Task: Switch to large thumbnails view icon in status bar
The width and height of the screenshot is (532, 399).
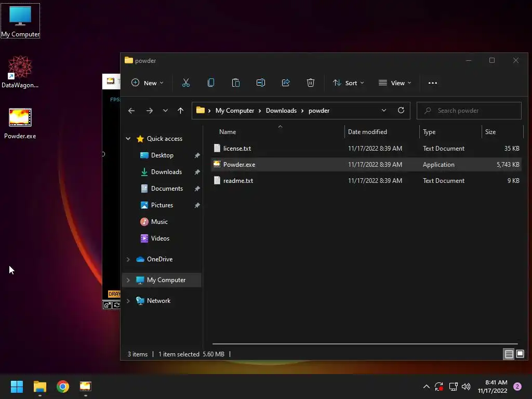Action: point(520,354)
